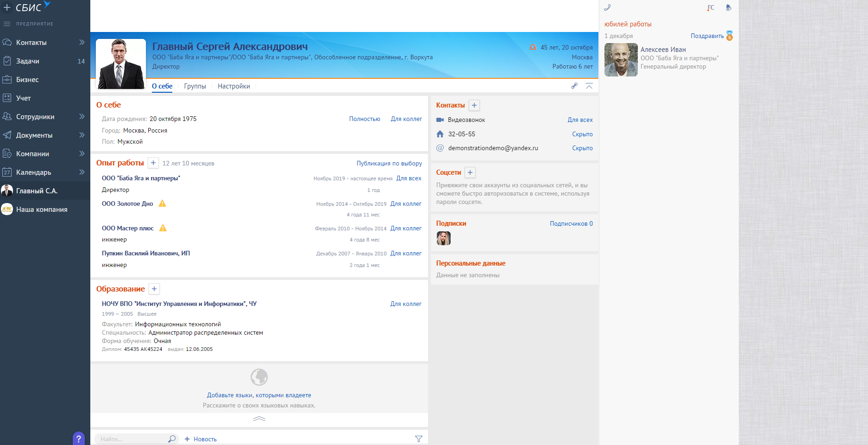Viewport: 868px width, 445px height.
Task: Click the magnifier search icon
Action: [x=172, y=439]
